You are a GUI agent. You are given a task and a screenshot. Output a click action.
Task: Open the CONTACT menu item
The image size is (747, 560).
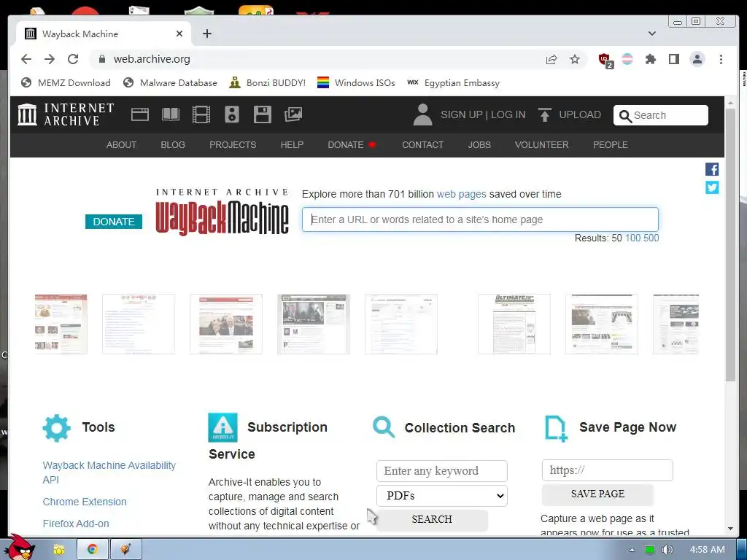[x=422, y=145]
